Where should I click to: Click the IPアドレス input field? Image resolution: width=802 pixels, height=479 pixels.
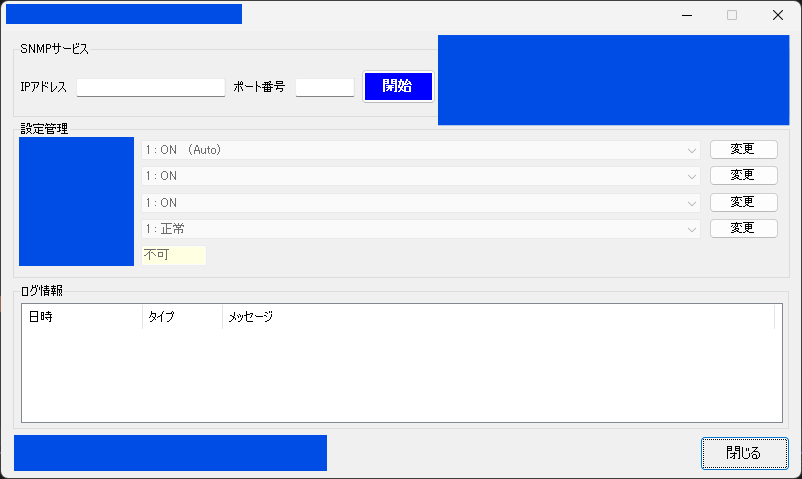[x=151, y=88]
